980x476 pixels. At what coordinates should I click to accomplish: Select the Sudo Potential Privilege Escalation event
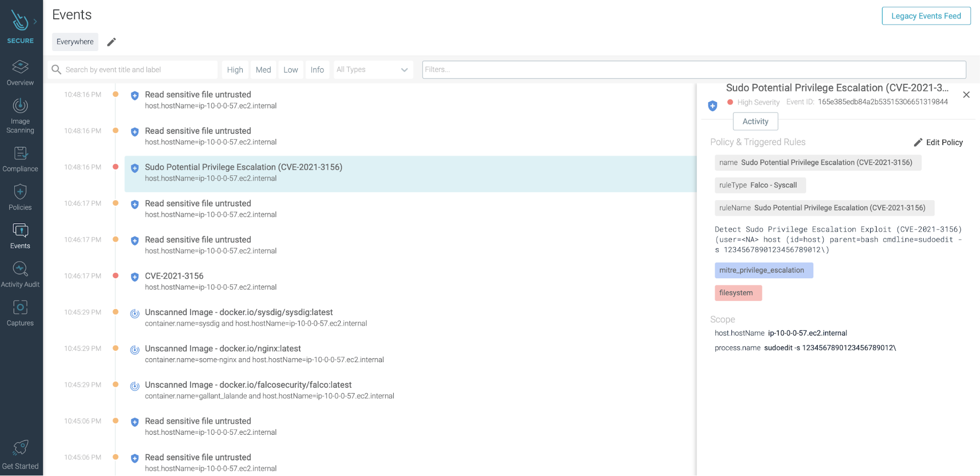click(x=410, y=174)
